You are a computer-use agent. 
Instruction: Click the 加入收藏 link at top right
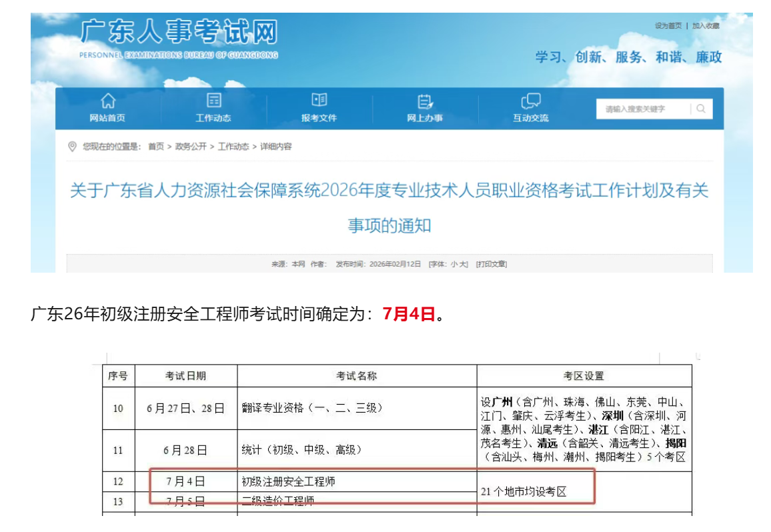tap(706, 25)
